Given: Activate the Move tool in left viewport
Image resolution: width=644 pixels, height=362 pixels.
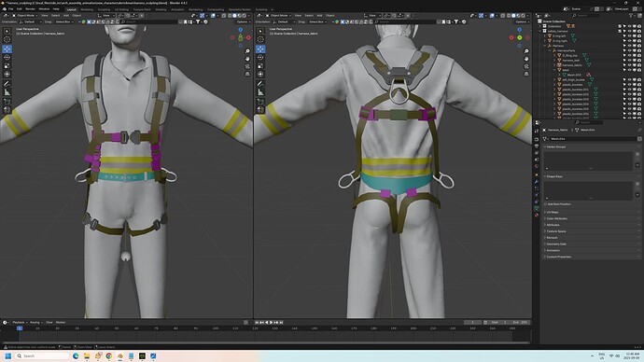Looking at the screenshot, I should click(x=7, y=49).
